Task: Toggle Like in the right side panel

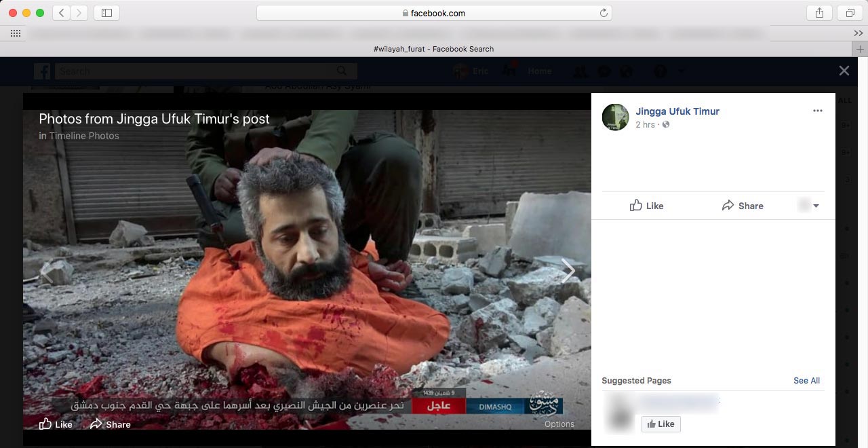Action: coord(646,206)
